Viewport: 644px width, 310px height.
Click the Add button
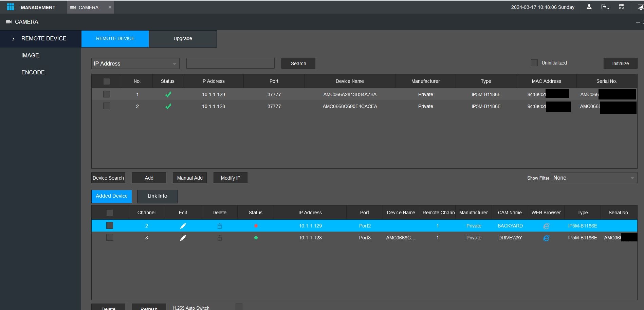pos(149,178)
